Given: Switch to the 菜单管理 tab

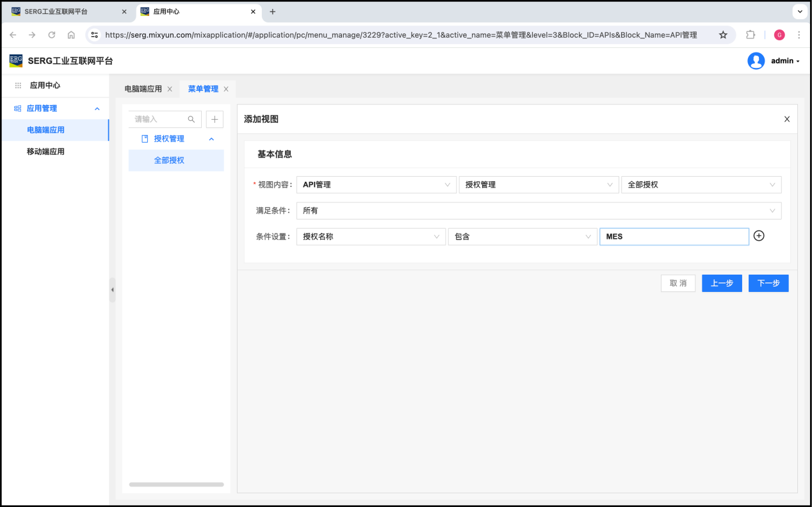Looking at the screenshot, I should pos(202,89).
